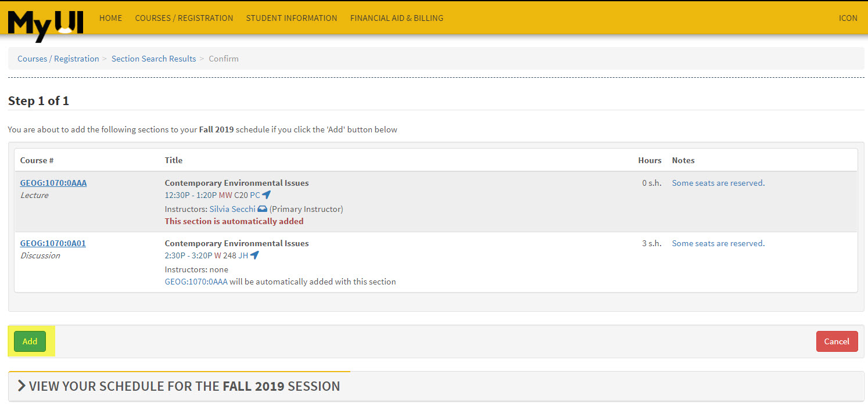Open FINANCIAL AID & BILLING menu
The height and width of the screenshot is (407, 868).
pyautogui.click(x=397, y=18)
